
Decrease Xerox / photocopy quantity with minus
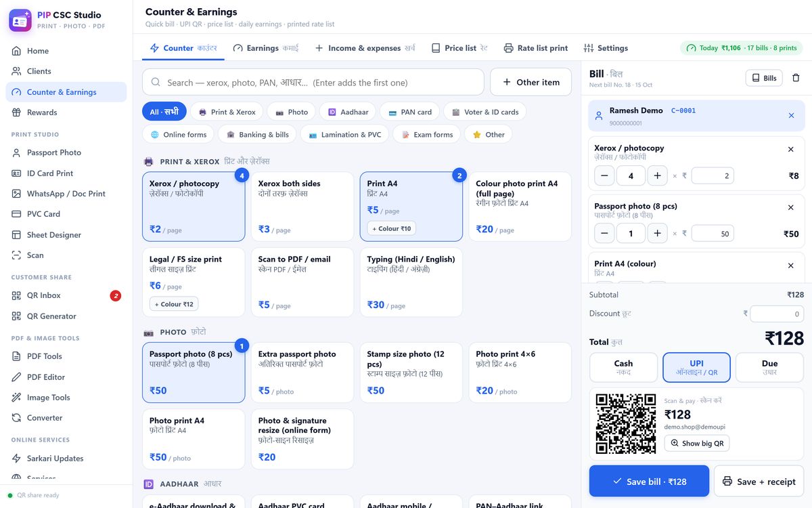pos(604,176)
